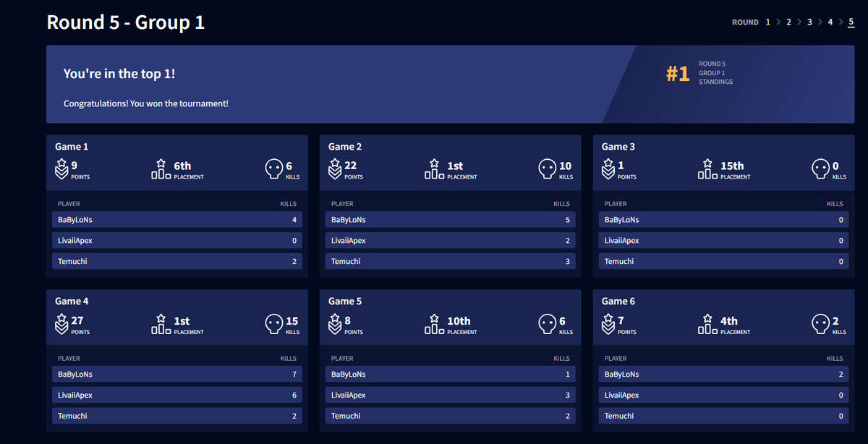
Task: Select BaByLoNs row in Game 5
Action: 451,375
